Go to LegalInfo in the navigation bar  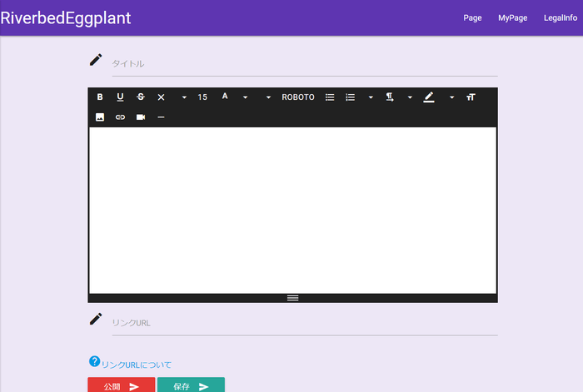coord(560,18)
